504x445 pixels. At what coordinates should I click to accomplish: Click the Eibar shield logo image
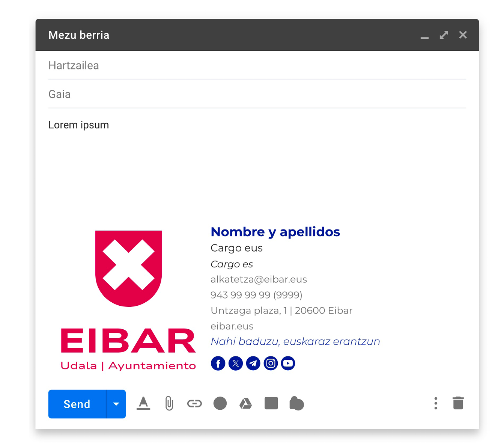[x=129, y=268]
